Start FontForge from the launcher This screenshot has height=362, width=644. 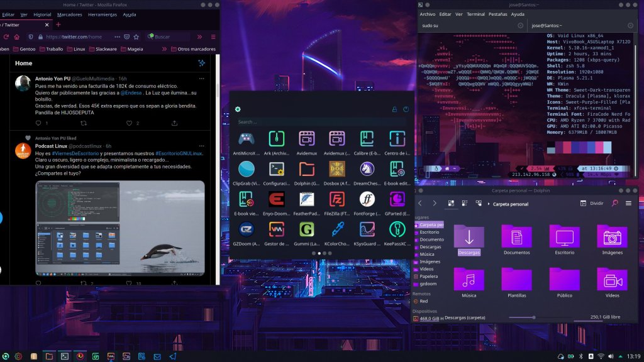pyautogui.click(x=367, y=199)
